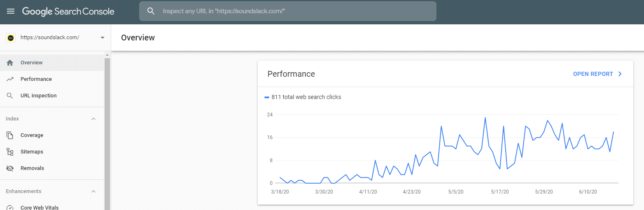Click the 3/30/20 date label on chart

(x=323, y=192)
